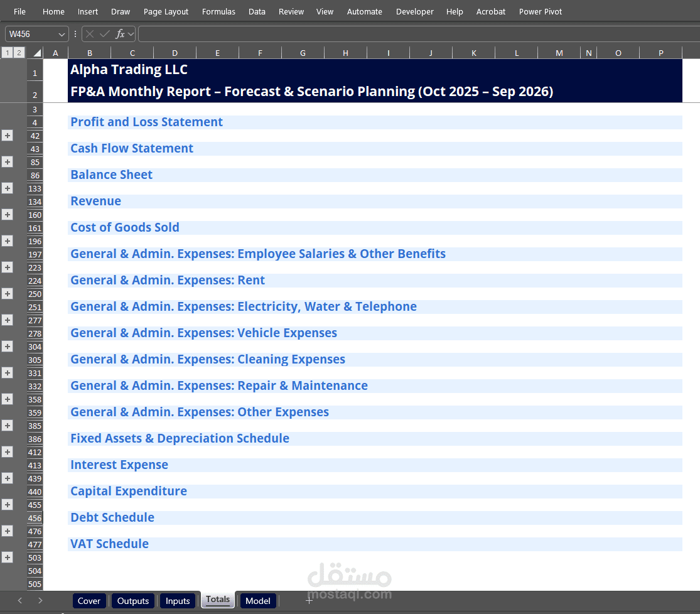Click the Enter checkmark formula bar icon
This screenshot has width=700, height=614.
click(x=105, y=34)
